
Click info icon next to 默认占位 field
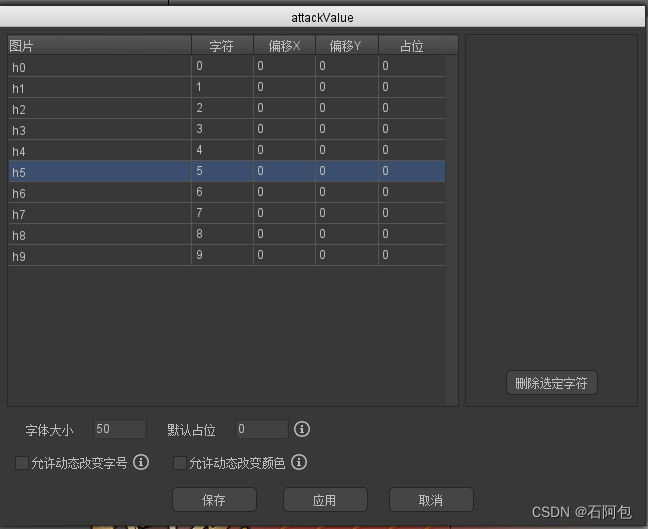pos(302,429)
